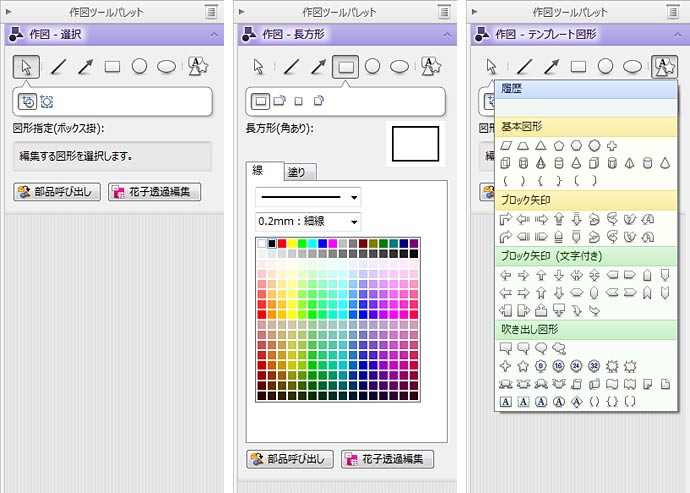Image resolution: width=690 pixels, height=493 pixels.
Task: Choose the arrow line tool in 作図 - 長方形 panel
Action: pyautogui.click(x=318, y=67)
